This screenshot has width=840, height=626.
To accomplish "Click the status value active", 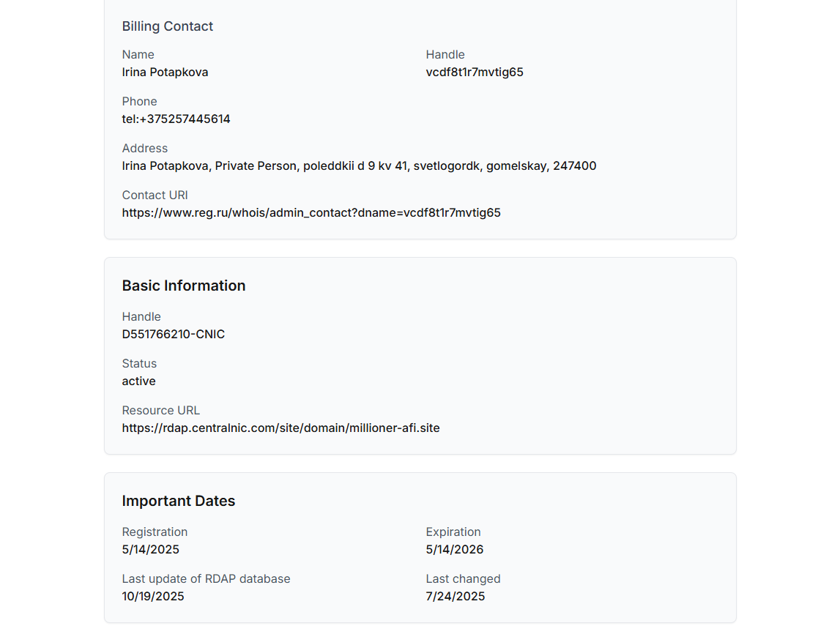I will (x=138, y=381).
